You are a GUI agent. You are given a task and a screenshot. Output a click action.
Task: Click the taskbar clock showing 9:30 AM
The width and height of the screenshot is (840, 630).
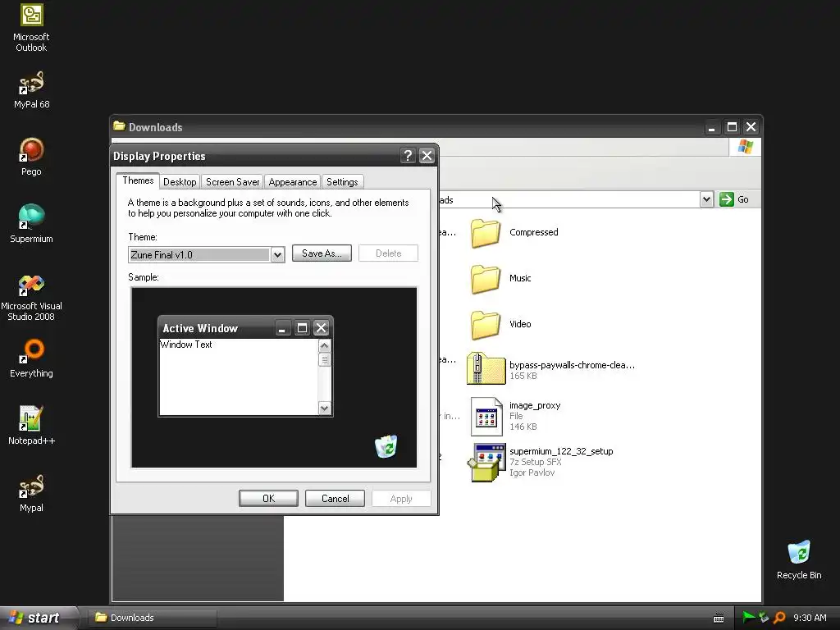pos(810,618)
